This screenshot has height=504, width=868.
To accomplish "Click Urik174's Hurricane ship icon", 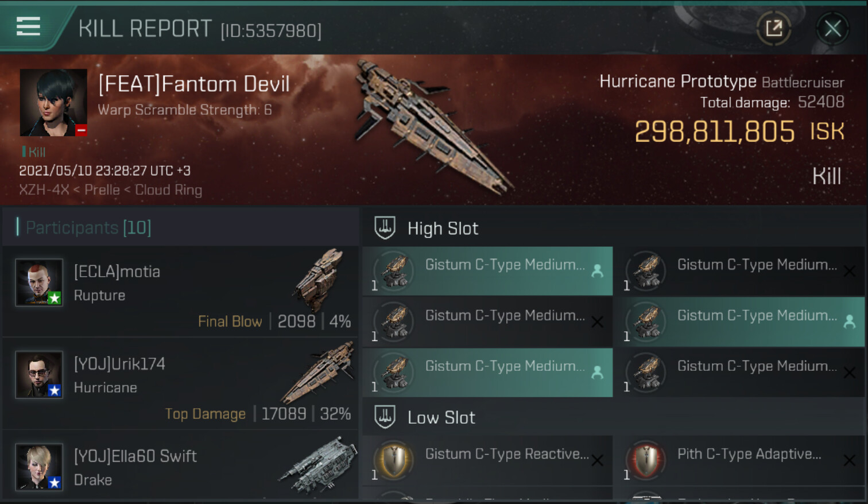I will (x=317, y=372).
